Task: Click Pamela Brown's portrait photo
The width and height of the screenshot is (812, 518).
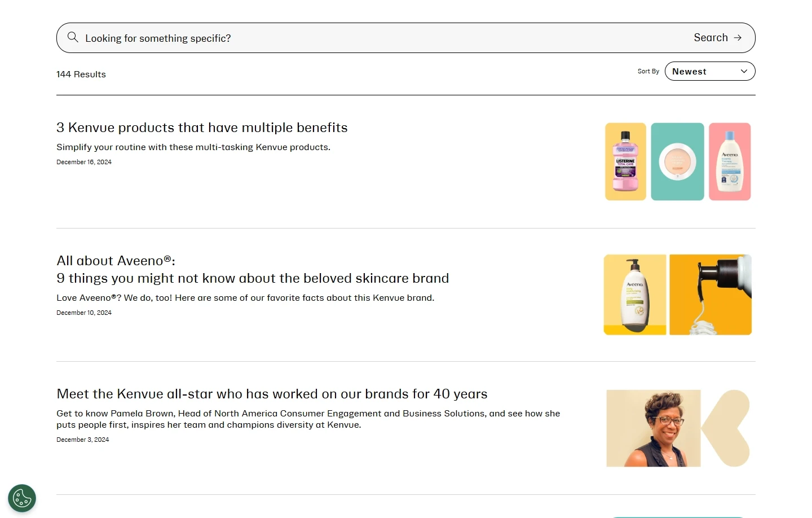Action: click(x=652, y=428)
